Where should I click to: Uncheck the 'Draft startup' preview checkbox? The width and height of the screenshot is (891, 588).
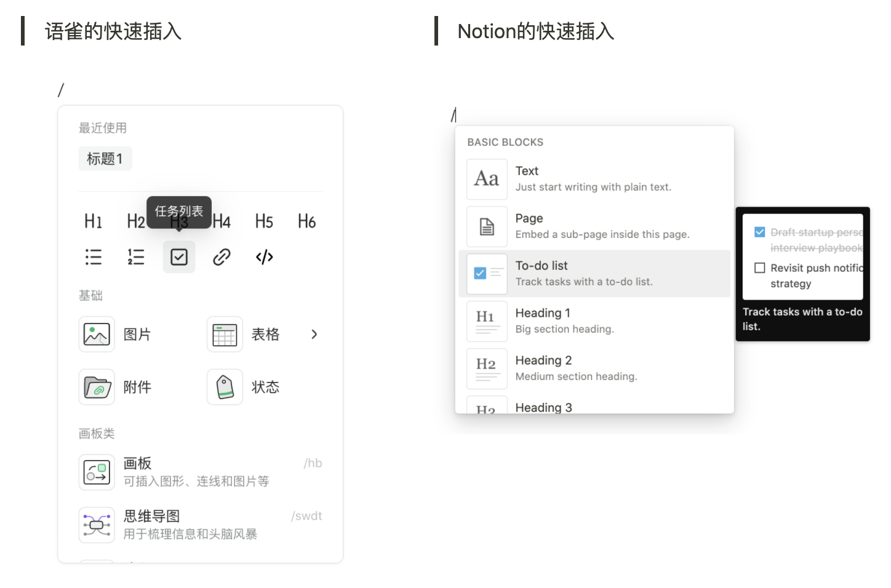click(760, 232)
